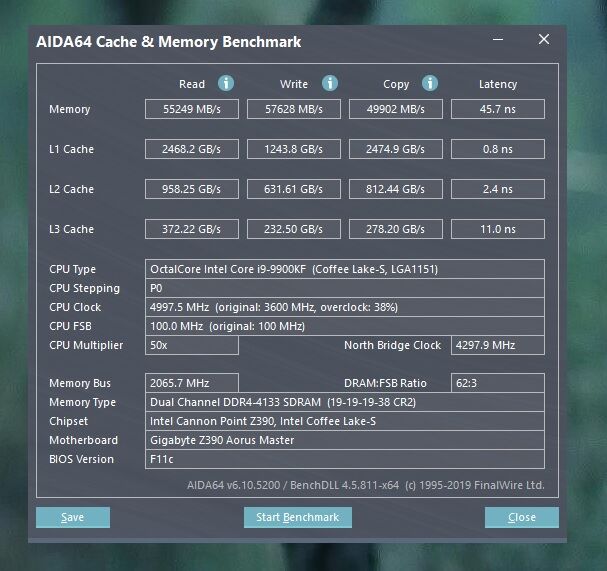Viewport: 607px width, 571px height.
Task: Click the CPU Clock value 4997.5 MHz
Action: point(345,307)
